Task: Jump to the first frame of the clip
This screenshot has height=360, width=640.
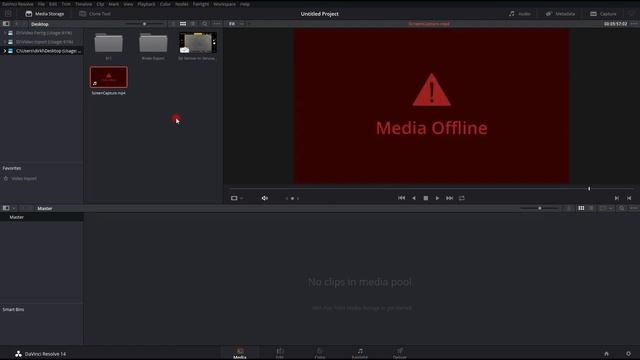Action: (x=402, y=198)
